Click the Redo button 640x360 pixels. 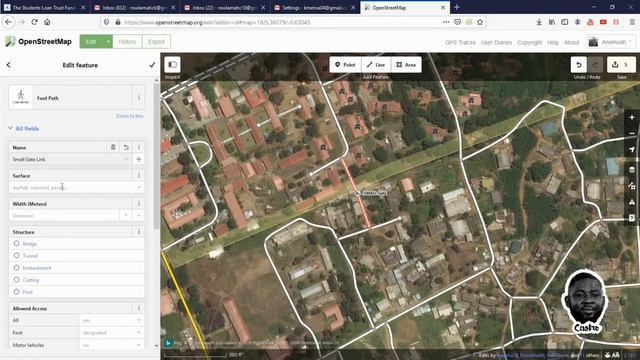(595, 64)
